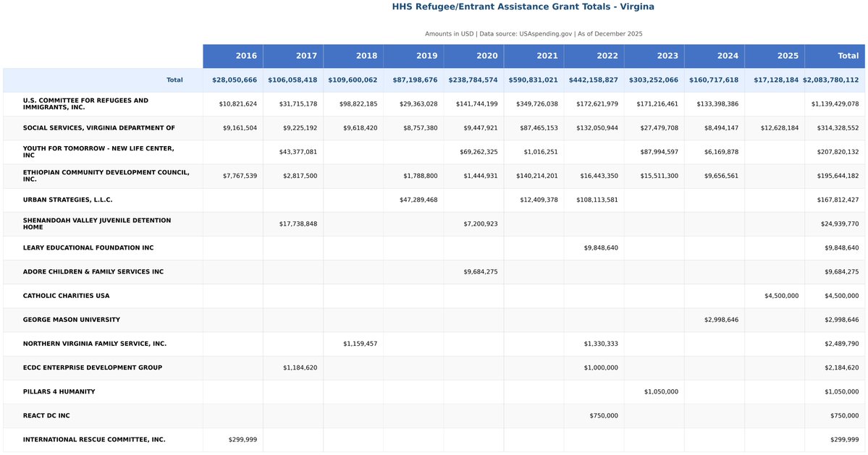The image size is (868, 455).
Task: Click the 2023 column header
Action: coord(654,56)
